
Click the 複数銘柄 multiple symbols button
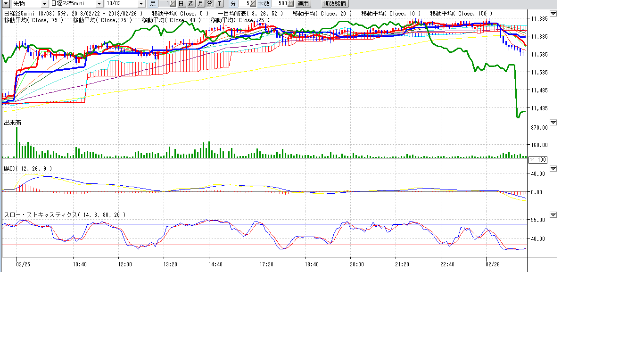(334, 4)
